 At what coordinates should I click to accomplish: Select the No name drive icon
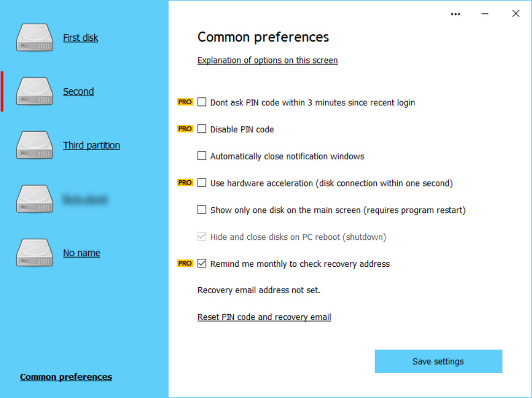pyautogui.click(x=35, y=253)
